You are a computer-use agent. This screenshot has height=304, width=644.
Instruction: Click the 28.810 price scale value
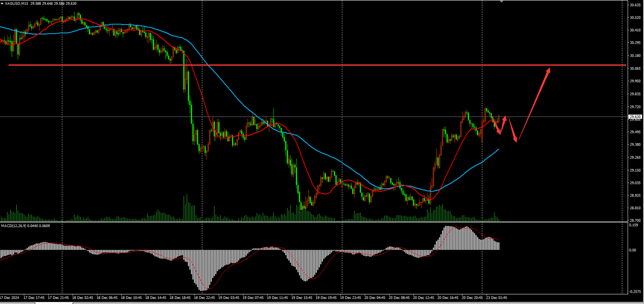tap(635, 208)
